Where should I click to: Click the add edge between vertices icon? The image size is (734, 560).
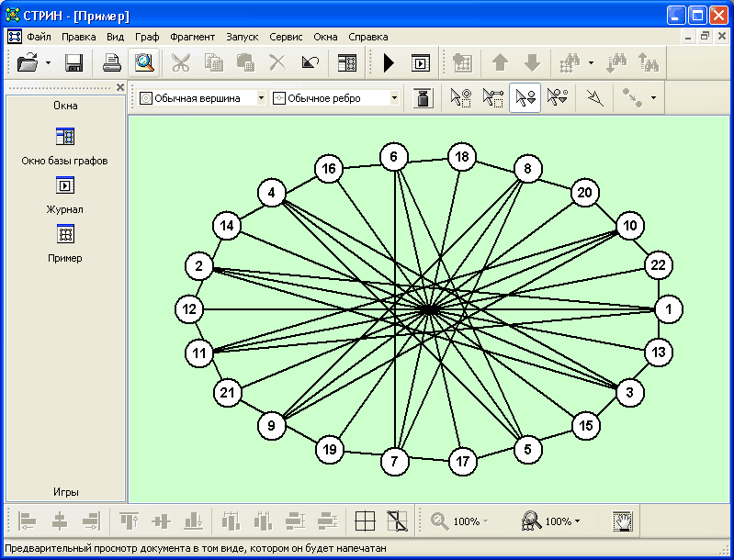[632, 98]
